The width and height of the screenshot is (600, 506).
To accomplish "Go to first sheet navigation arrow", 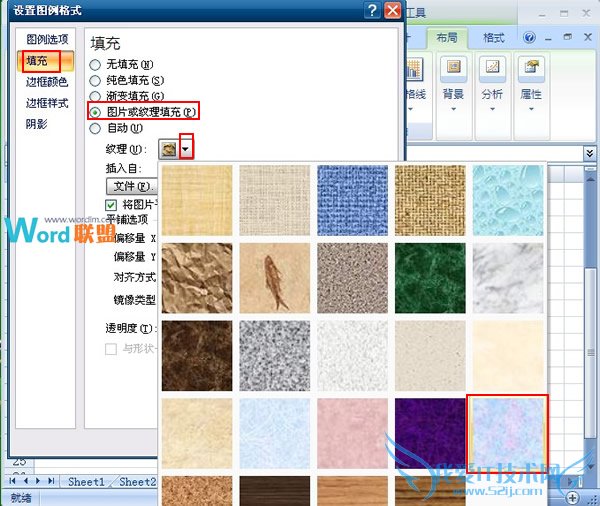I will tap(12, 481).
